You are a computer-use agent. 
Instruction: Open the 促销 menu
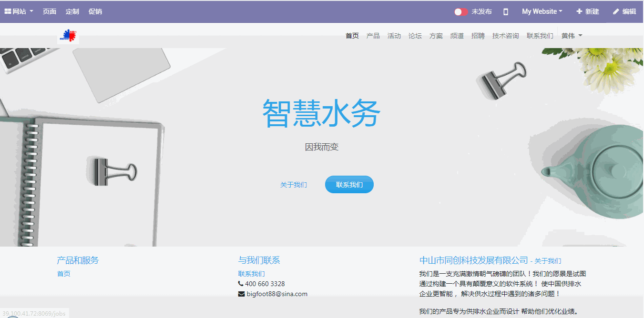coord(95,11)
